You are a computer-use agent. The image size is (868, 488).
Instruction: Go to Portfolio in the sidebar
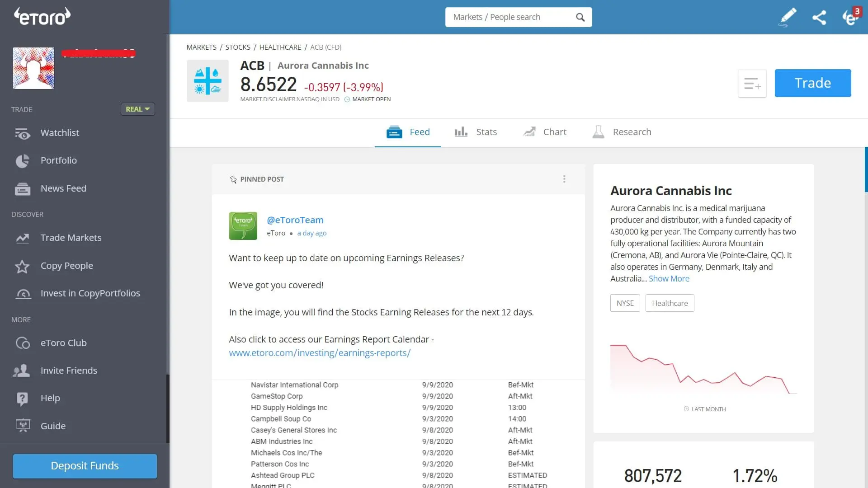(59, 160)
